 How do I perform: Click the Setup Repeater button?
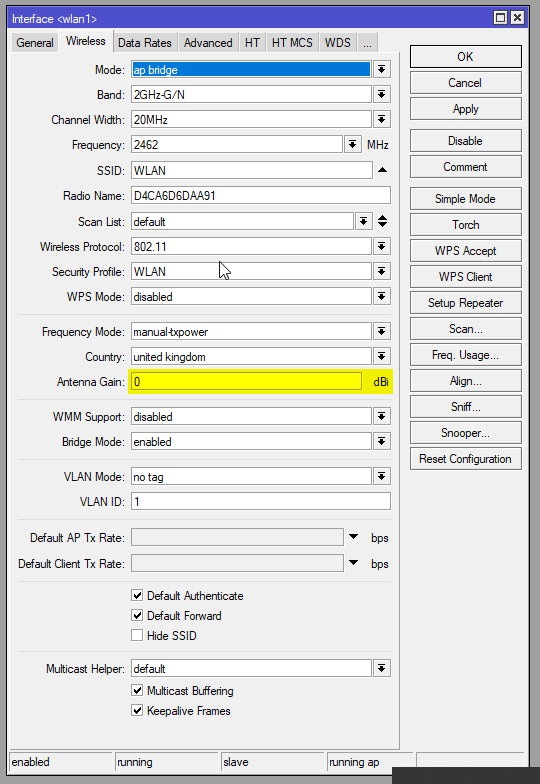tap(466, 302)
